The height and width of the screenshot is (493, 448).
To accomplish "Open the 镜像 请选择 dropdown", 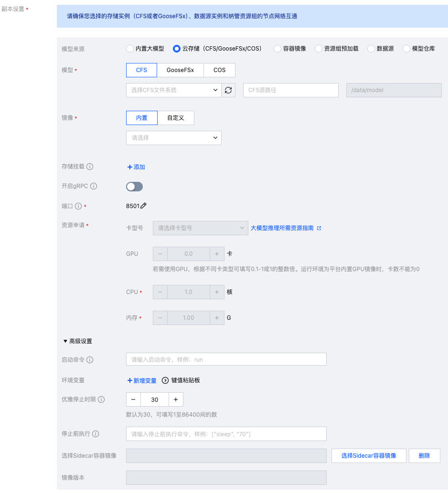I will pyautogui.click(x=174, y=138).
